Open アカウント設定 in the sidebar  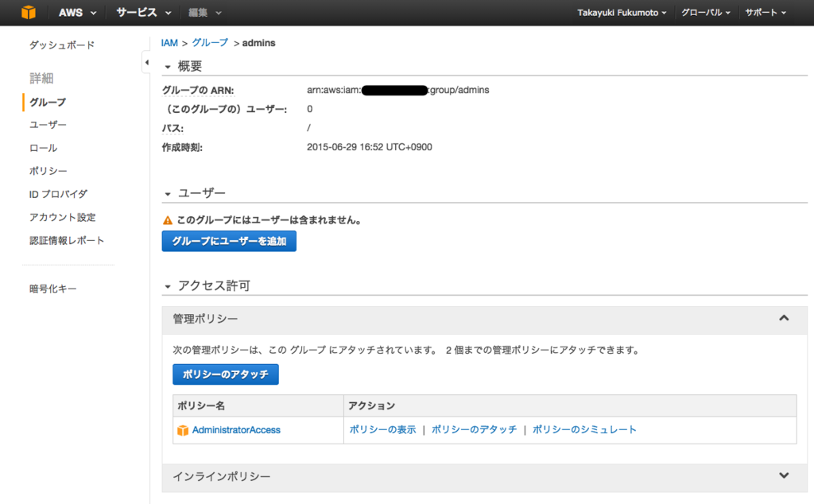62,218
